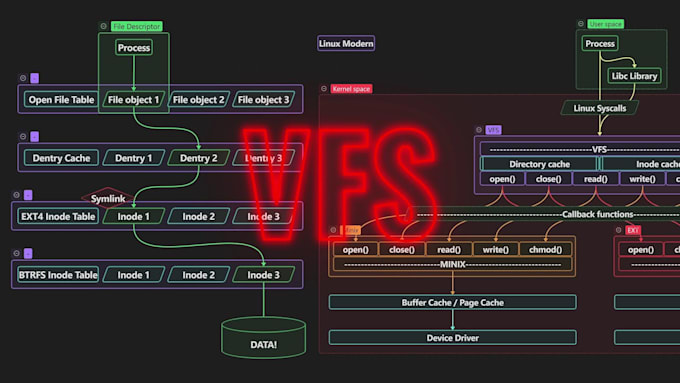Collapse the Kernel space group
The image size is (680, 383).
(x=324, y=88)
